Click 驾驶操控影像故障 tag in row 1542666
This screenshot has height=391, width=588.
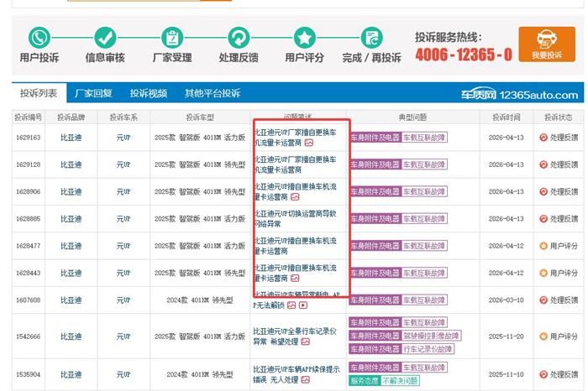431,336
